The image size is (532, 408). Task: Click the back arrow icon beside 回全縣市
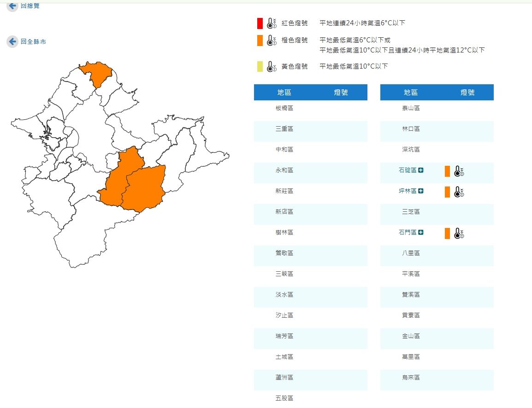click(x=12, y=42)
